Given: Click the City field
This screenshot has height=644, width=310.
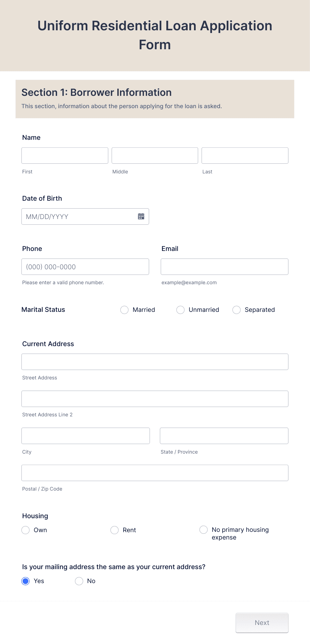Looking at the screenshot, I should (x=85, y=435).
